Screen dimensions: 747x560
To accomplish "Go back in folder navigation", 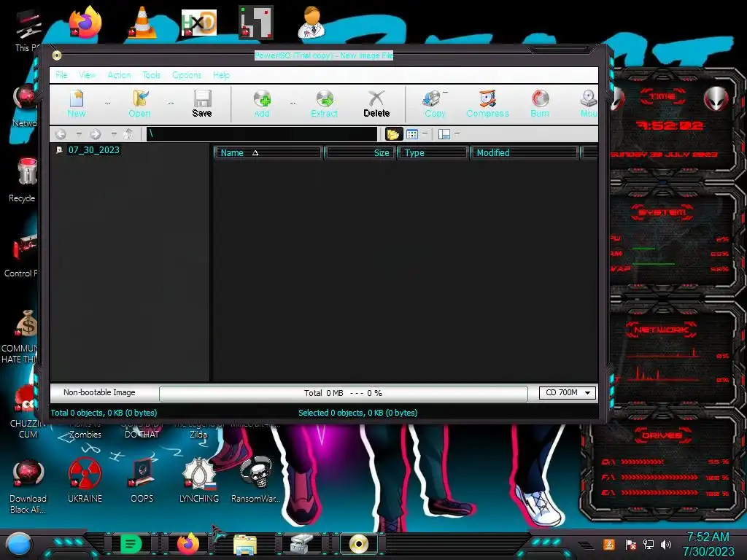I will [x=61, y=134].
